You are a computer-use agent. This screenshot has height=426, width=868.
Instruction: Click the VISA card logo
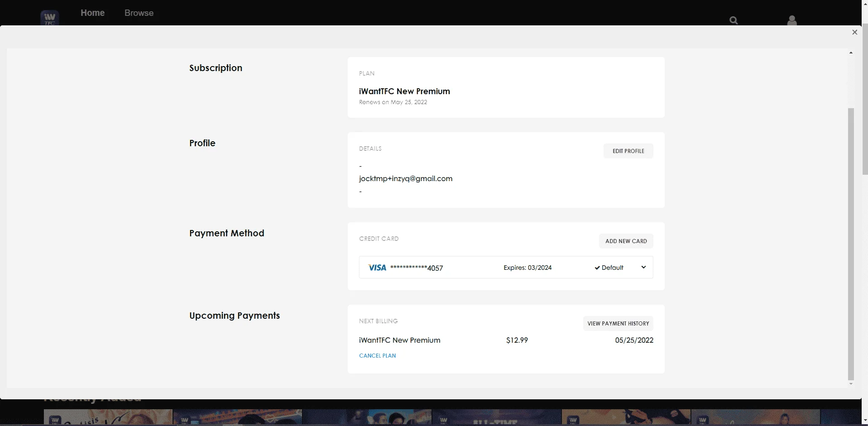[x=377, y=268]
